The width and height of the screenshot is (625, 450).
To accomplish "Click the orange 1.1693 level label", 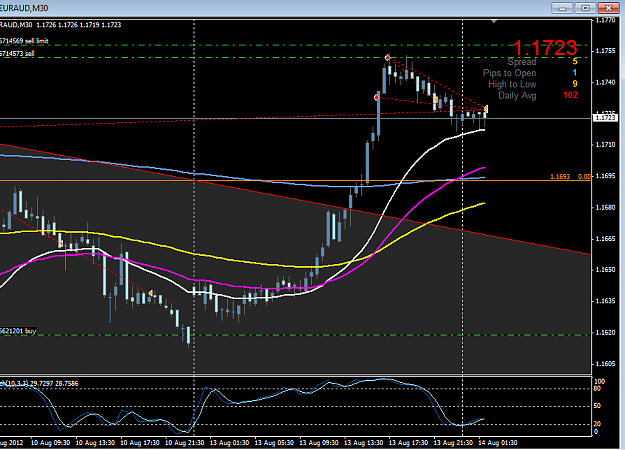I will pyautogui.click(x=560, y=176).
